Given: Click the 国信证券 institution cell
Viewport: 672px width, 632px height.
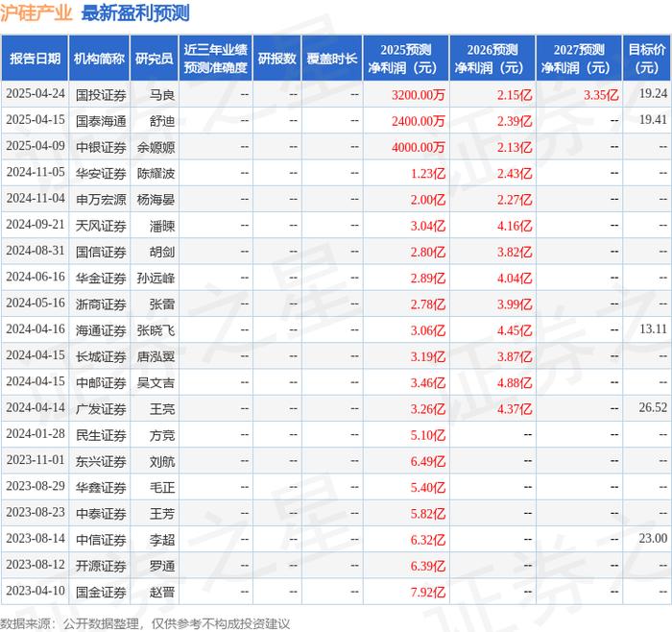Looking at the screenshot, I should pyautogui.click(x=101, y=252).
